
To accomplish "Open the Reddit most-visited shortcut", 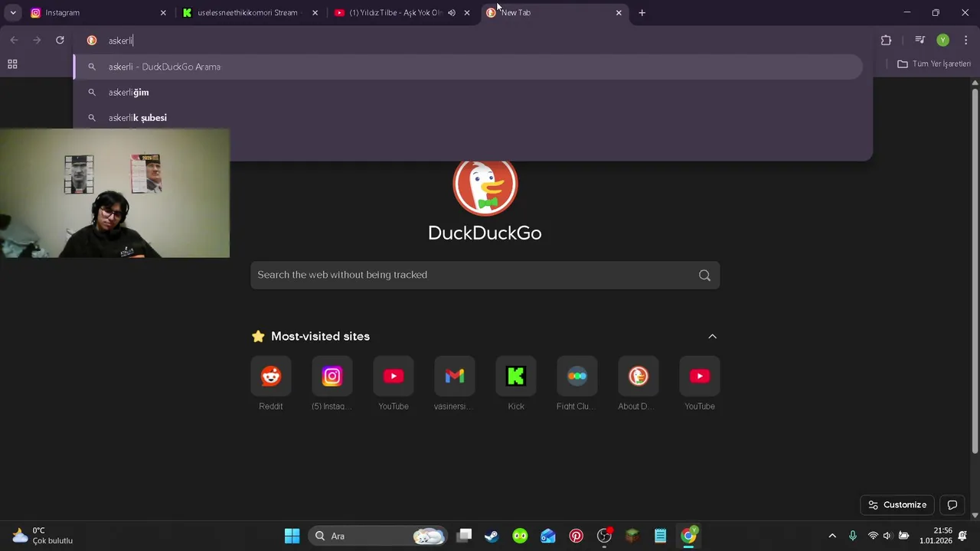I will pos(271,383).
